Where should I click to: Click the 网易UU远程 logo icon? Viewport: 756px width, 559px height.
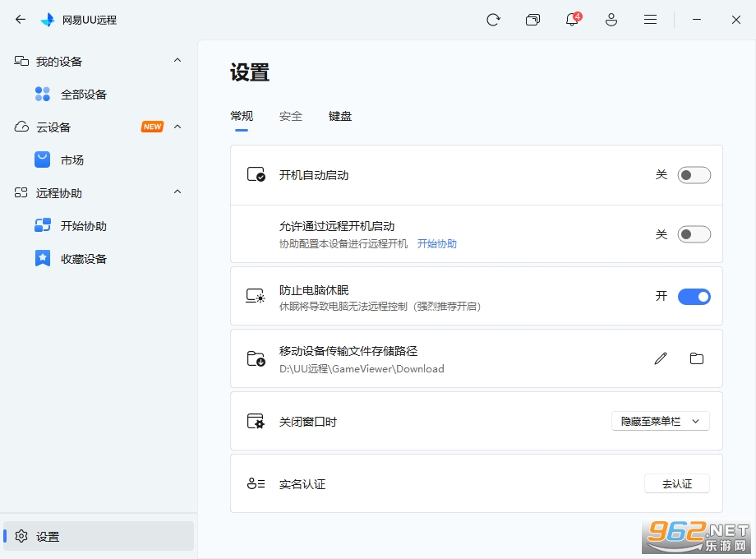click(x=48, y=20)
